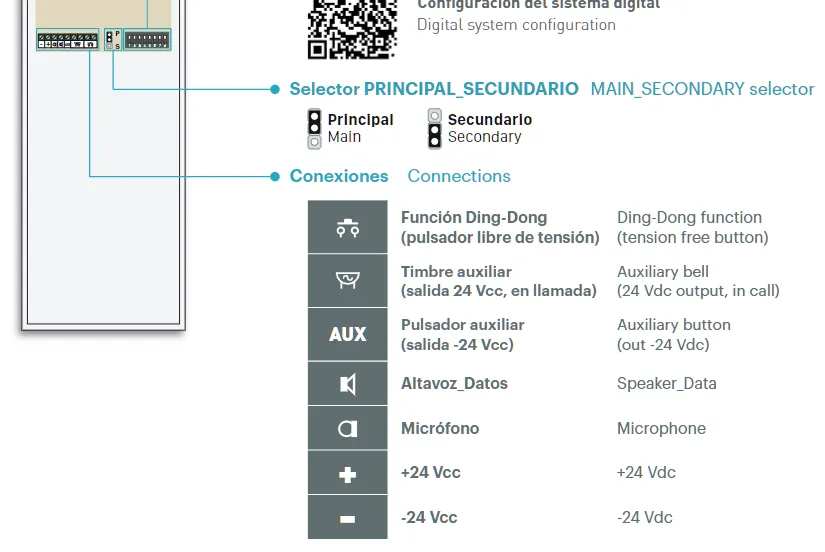Click the 'Microphone' label
Image resolution: width=825 pixels, height=552 pixels.
661,428
